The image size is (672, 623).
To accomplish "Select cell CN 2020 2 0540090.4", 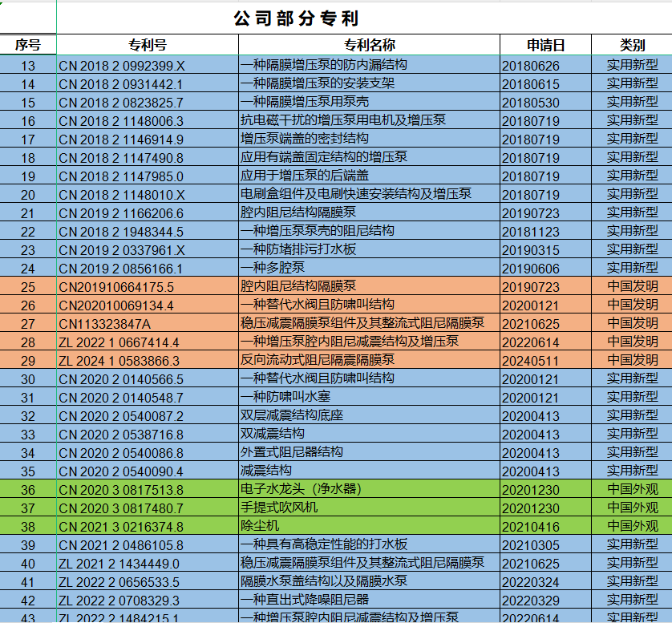I will (148, 471).
